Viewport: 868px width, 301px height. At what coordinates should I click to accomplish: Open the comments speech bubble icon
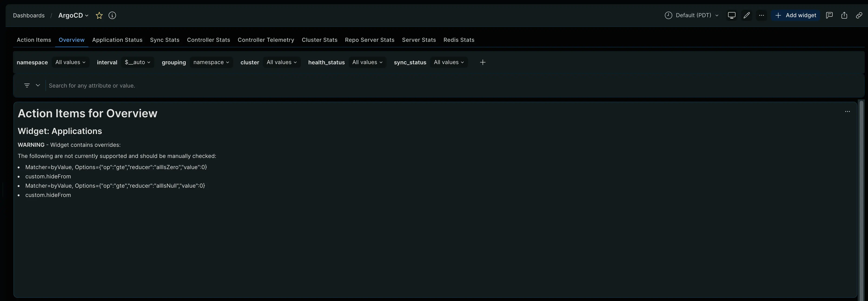tap(829, 16)
